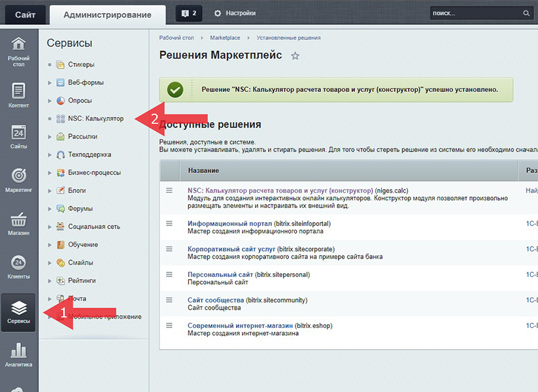Open the Аналитика chart icon
538x392 pixels.
[x=19, y=355]
